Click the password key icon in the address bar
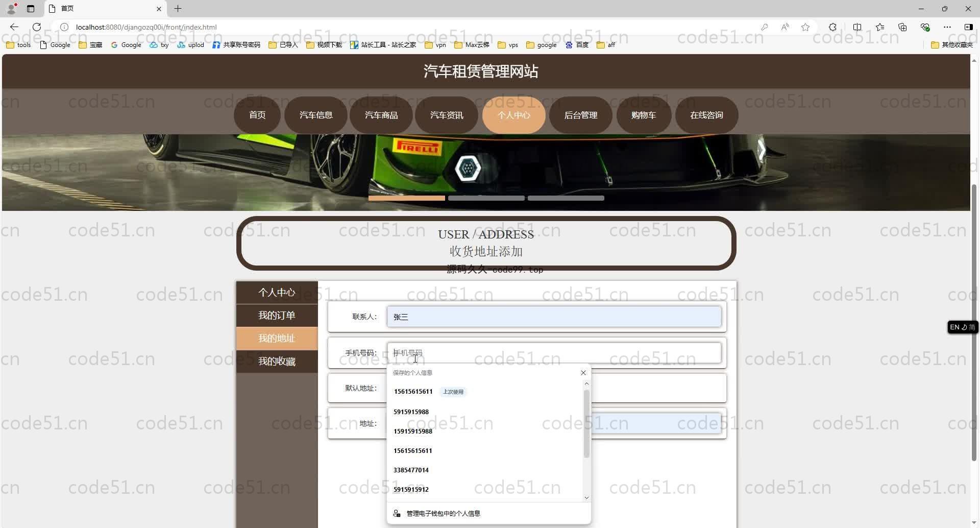Screen dimensions: 980x528 point(764,27)
